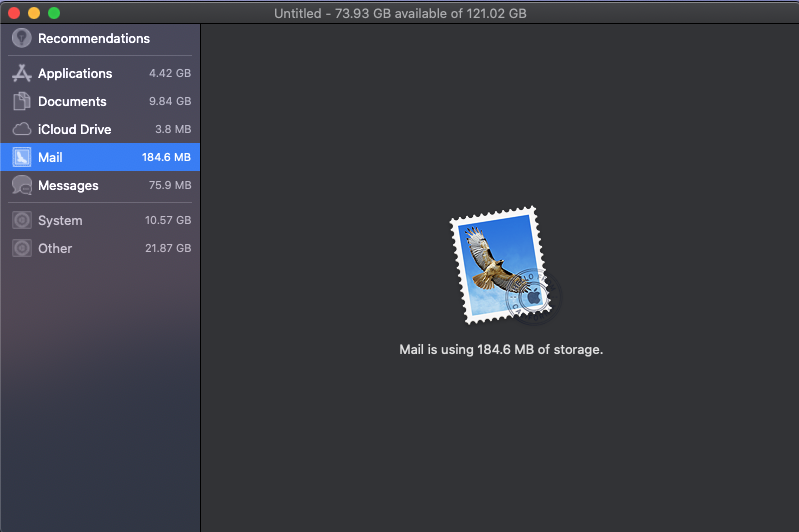This screenshot has width=799, height=532.
Task: Click the Messages speech bubble icon
Action: [21, 185]
